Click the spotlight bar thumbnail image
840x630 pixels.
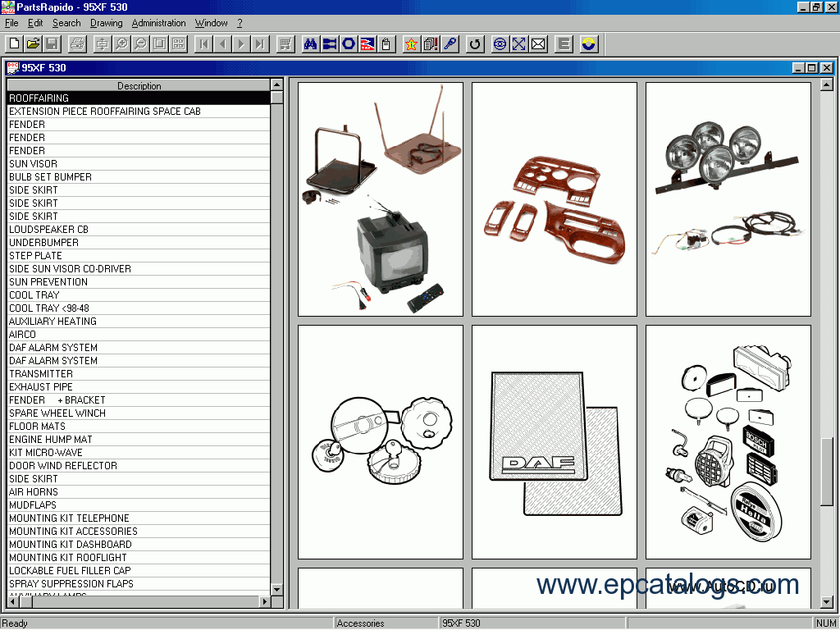tap(728, 199)
